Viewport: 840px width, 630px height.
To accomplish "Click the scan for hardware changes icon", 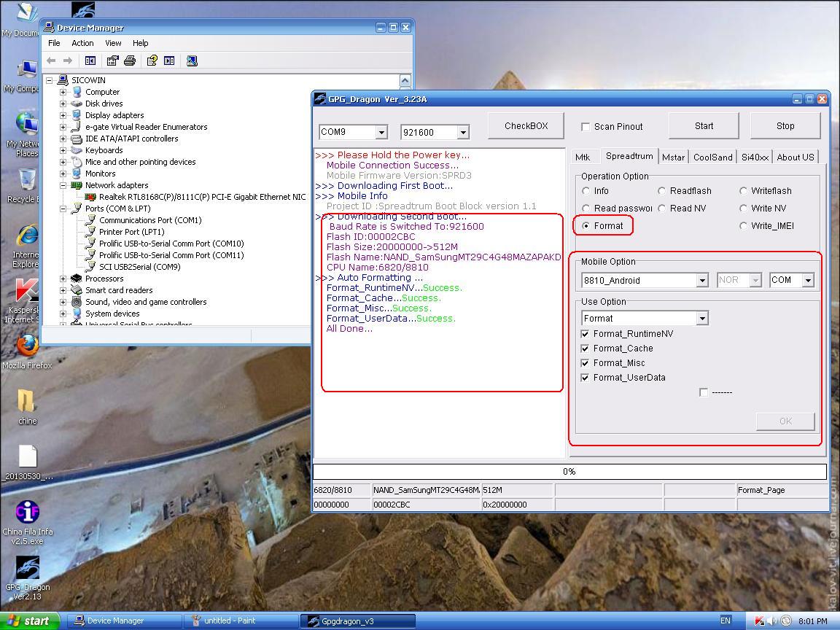I will click(x=192, y=61).
